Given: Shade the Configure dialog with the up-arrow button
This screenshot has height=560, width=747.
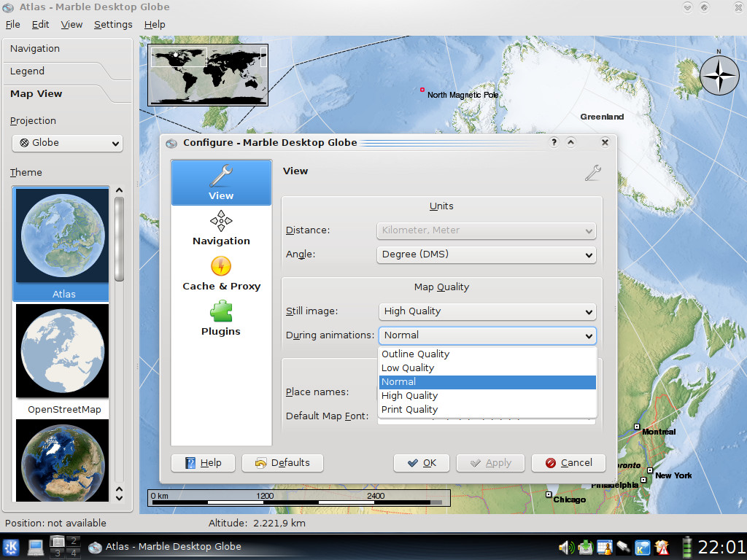Looking at the screenshot, I should click(x=570, y=142).
